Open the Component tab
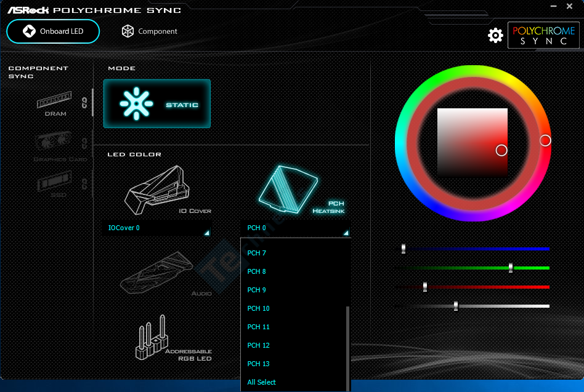This screenshot has height=392, width=584. point(149,31)
